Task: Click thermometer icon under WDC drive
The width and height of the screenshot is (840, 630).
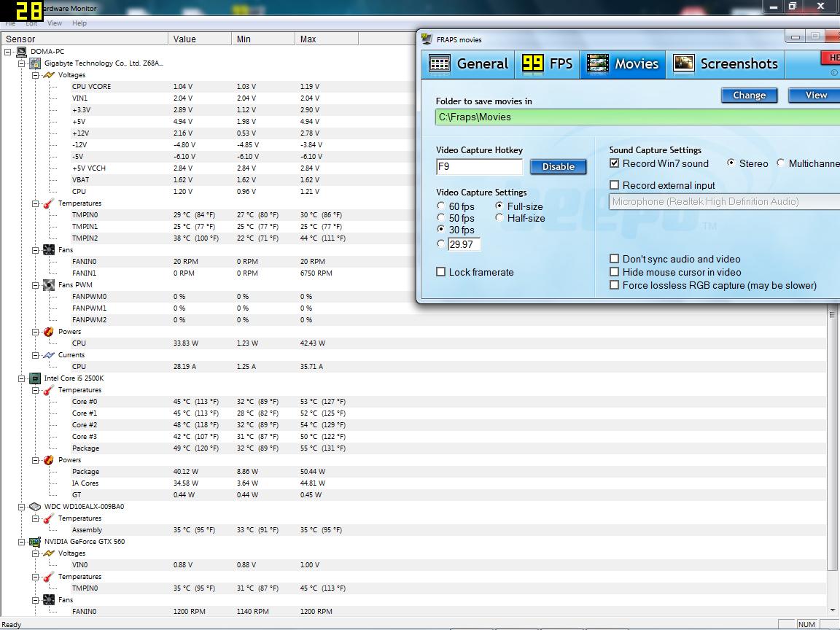Action: point(49,518)
